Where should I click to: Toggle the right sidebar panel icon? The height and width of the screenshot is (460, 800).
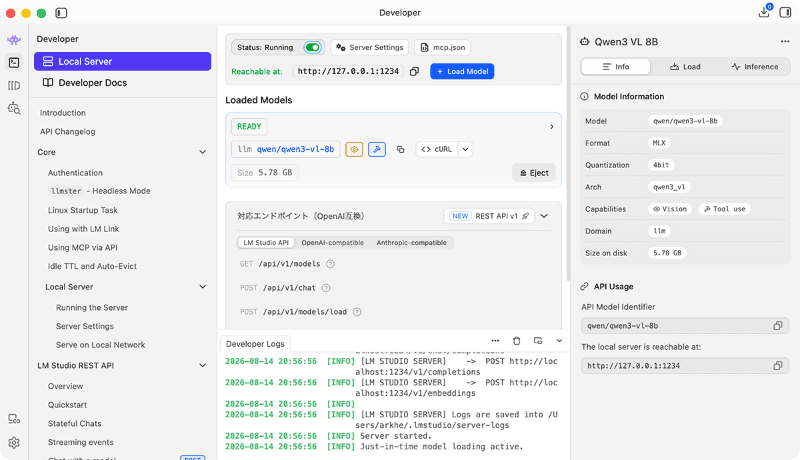tap(785, 12)
